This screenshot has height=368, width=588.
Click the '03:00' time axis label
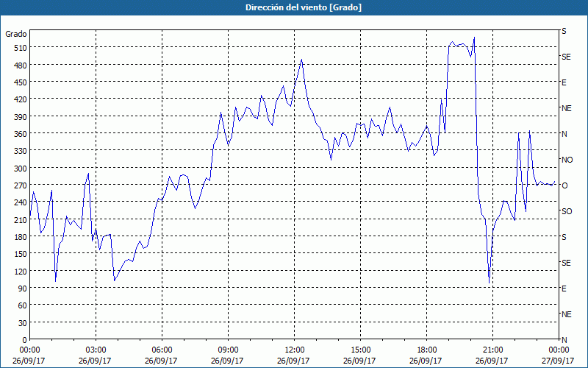click(96, 350)
